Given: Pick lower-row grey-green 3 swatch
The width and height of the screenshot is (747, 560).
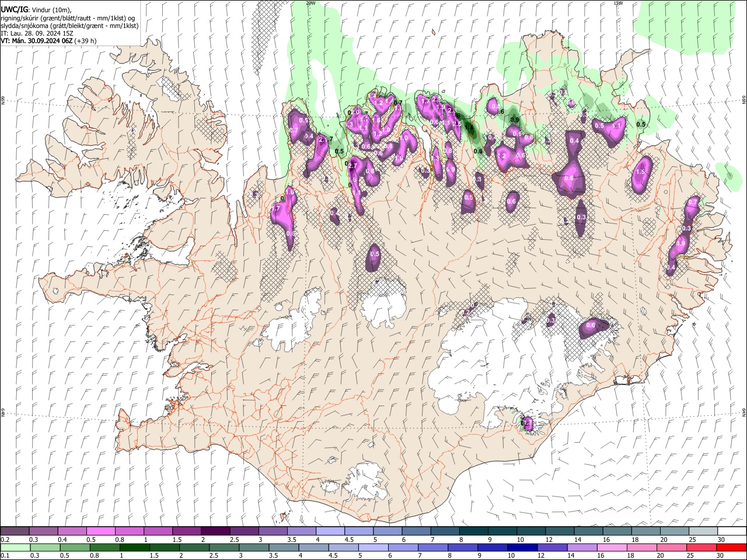Looking at the screenshot, I should pyautogui.click(x=254, y=547).
